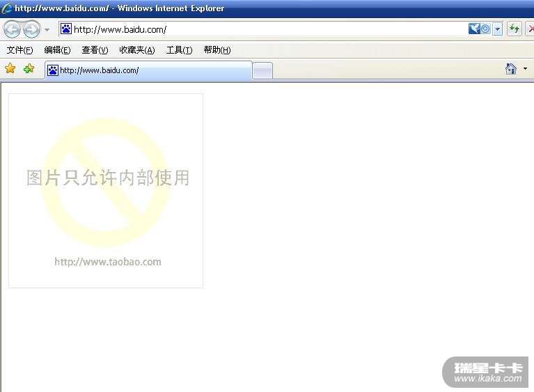Screen dimensions: 534x392
Task: Open the 工具(T) menu
Action: (x=179, y=50)
